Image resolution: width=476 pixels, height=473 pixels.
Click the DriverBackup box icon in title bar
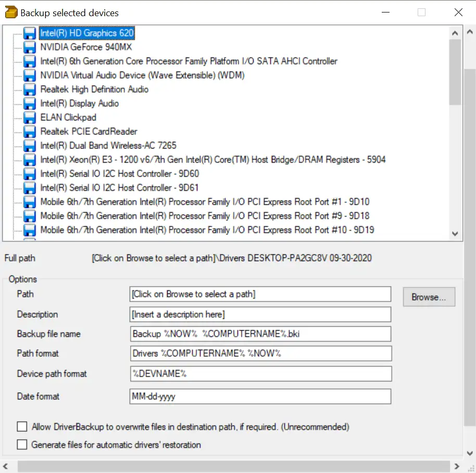(x=11, y=13)
